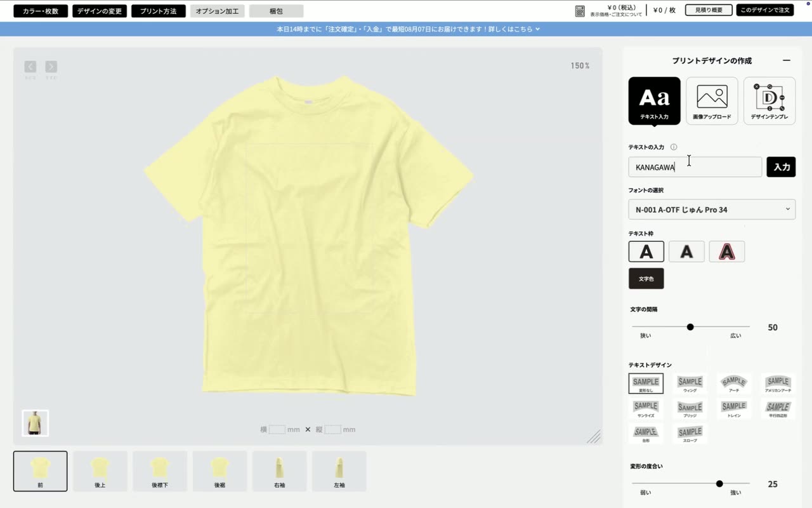
Task: Click the redo arrow above the shirt
Action: coord(51,67)
